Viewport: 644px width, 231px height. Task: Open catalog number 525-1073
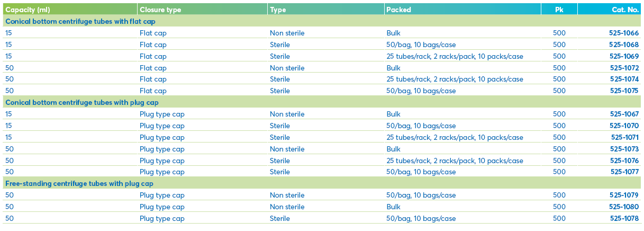624,149
